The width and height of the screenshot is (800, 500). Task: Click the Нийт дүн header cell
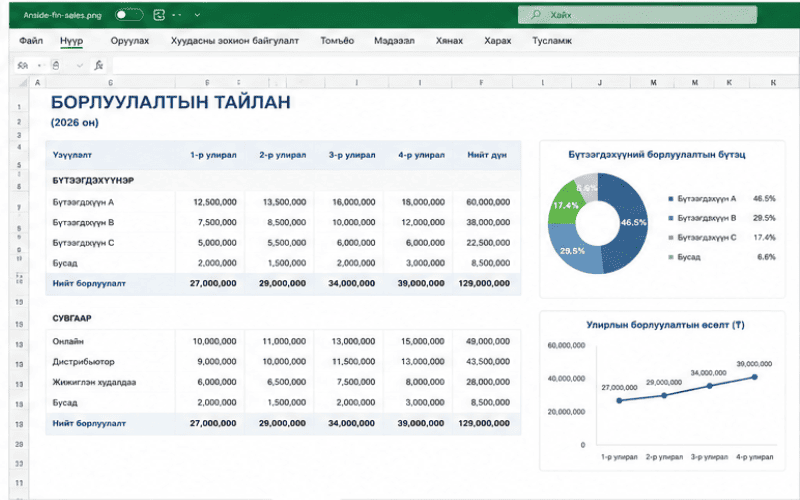pos(487,155)
